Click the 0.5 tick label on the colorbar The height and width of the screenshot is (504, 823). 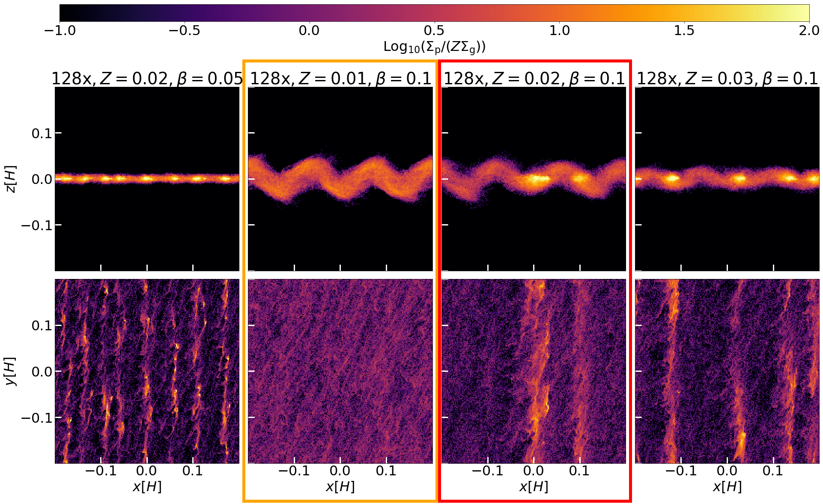point(434,30)
